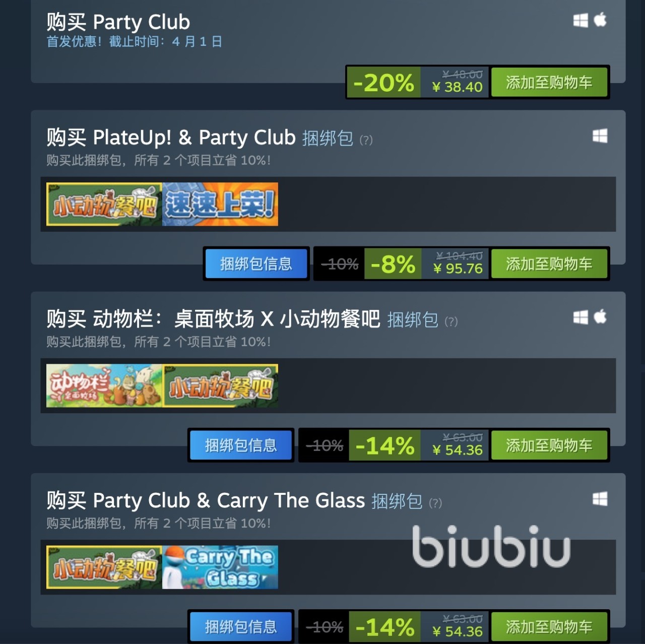Open bundle info for 动物栏 X 小动物餐吧
The height and width of the screenshot is (644, 645).
(x=241, y=445)
